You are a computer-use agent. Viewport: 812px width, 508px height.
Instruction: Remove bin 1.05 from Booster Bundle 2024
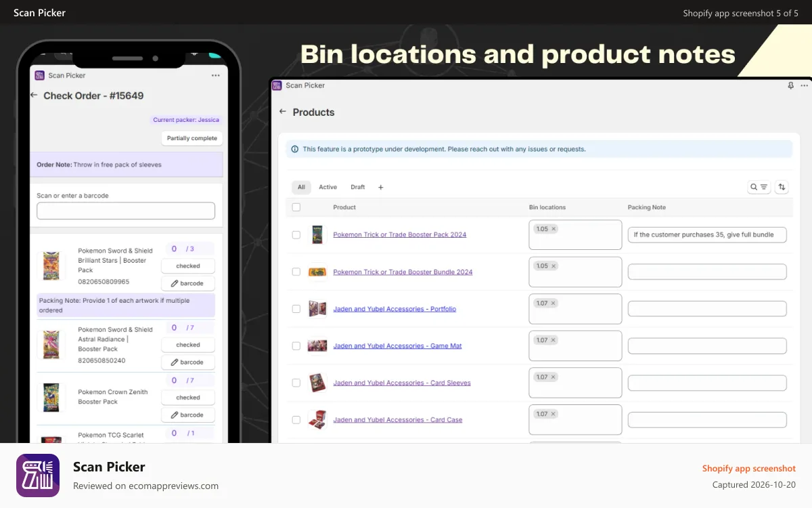554,266
